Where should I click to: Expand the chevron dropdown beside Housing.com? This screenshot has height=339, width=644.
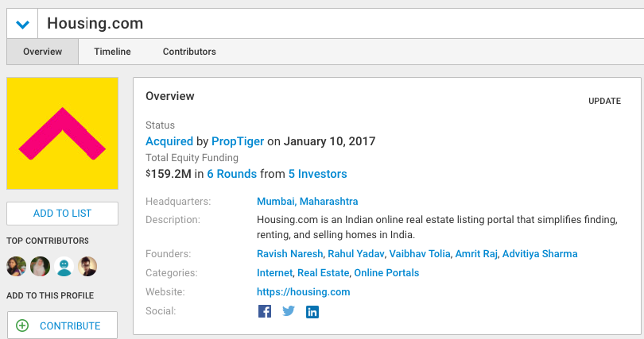[22, 24]
